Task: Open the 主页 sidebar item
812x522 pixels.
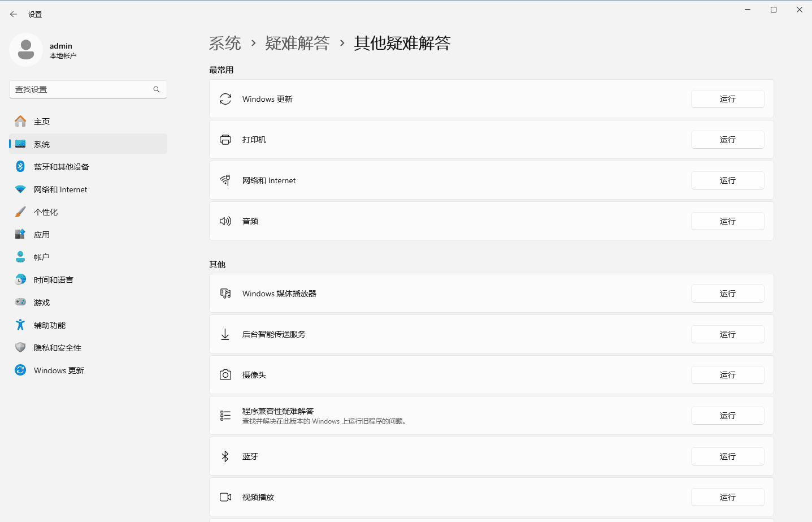Action: 88,121
